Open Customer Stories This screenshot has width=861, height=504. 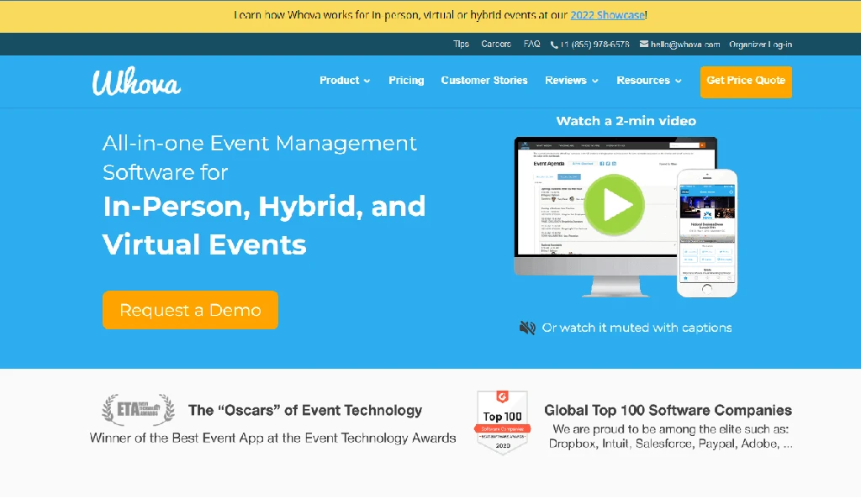pos(484,80)
